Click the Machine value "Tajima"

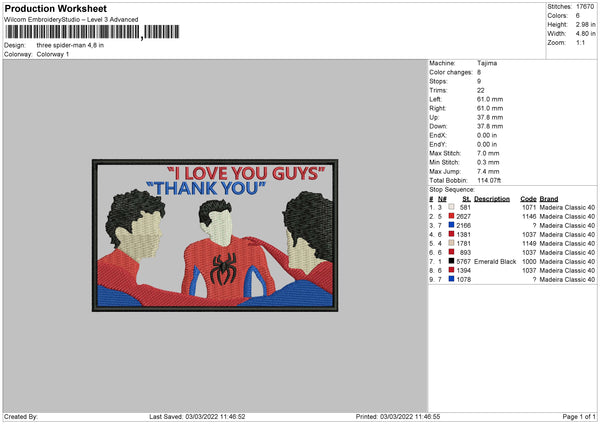pos(487,63)
